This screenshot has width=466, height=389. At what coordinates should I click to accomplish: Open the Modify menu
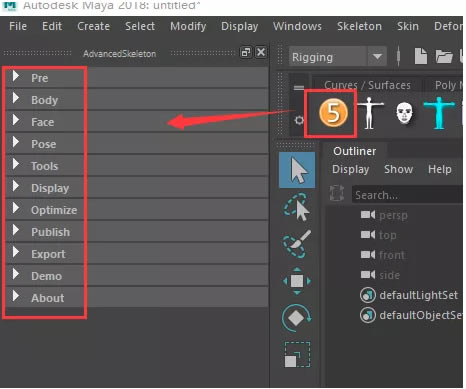[x=188, y=26]
